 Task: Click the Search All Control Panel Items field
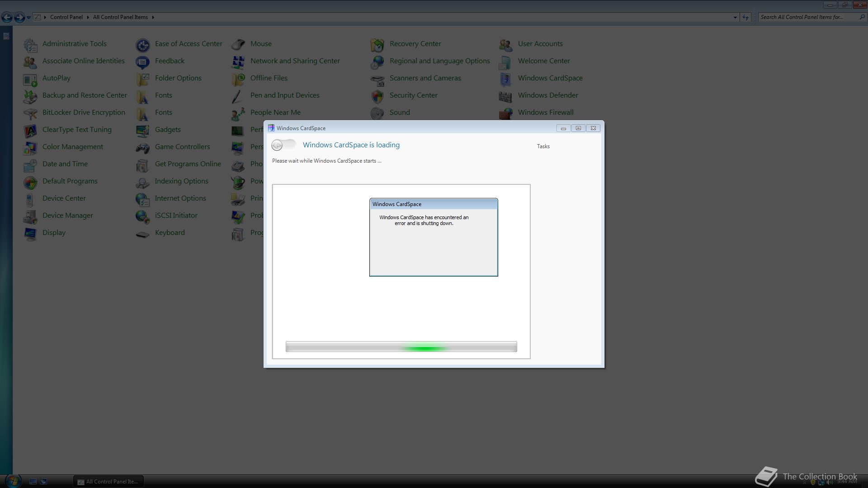tap(807, 17)
